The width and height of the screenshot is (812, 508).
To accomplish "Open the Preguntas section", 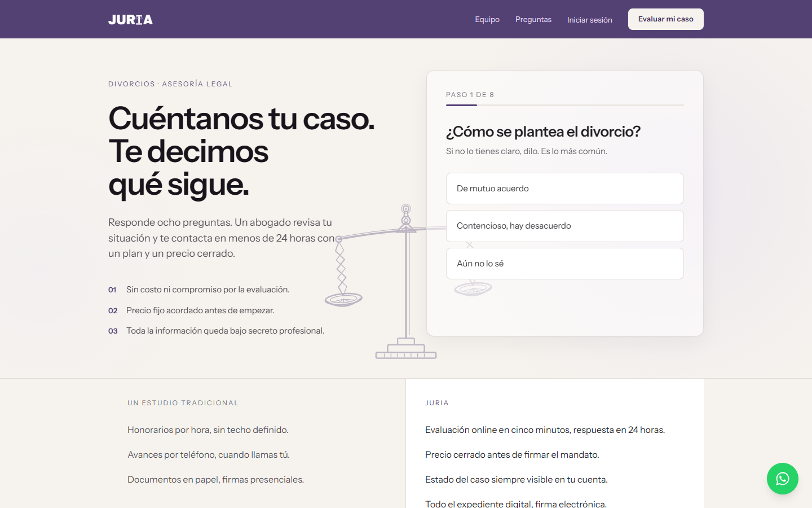I will tap(533, 19).
